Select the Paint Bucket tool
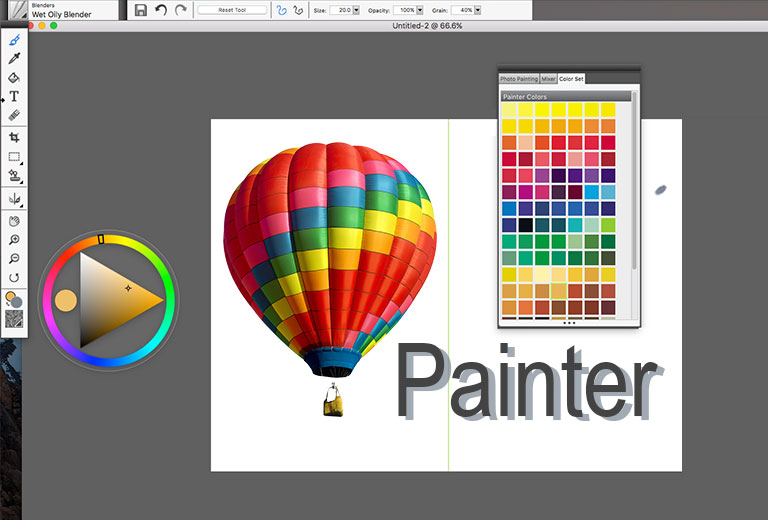The height and width of the screenshot is (520, 768). (x=14, y=78)
